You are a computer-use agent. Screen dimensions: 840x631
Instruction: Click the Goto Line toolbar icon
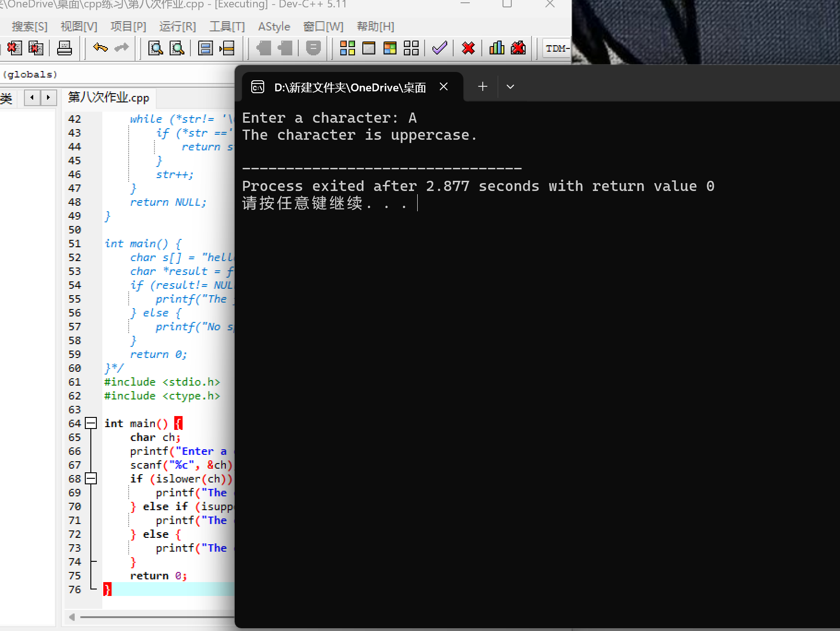pyautogui.click(x=227, y=48)
